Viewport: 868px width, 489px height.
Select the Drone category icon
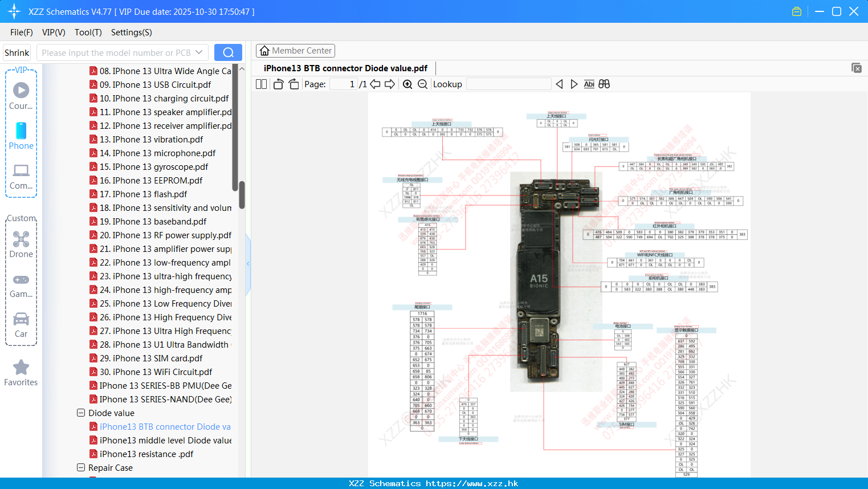tap(21, 244)
